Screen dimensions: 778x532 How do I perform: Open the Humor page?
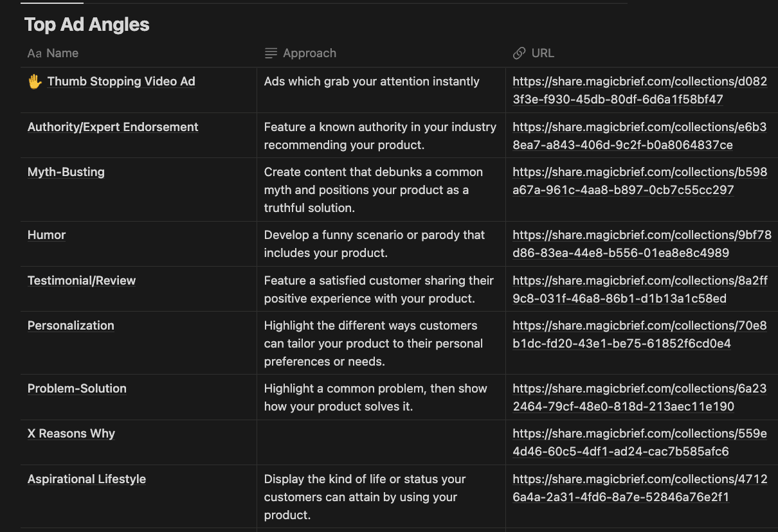pos(46,235)
